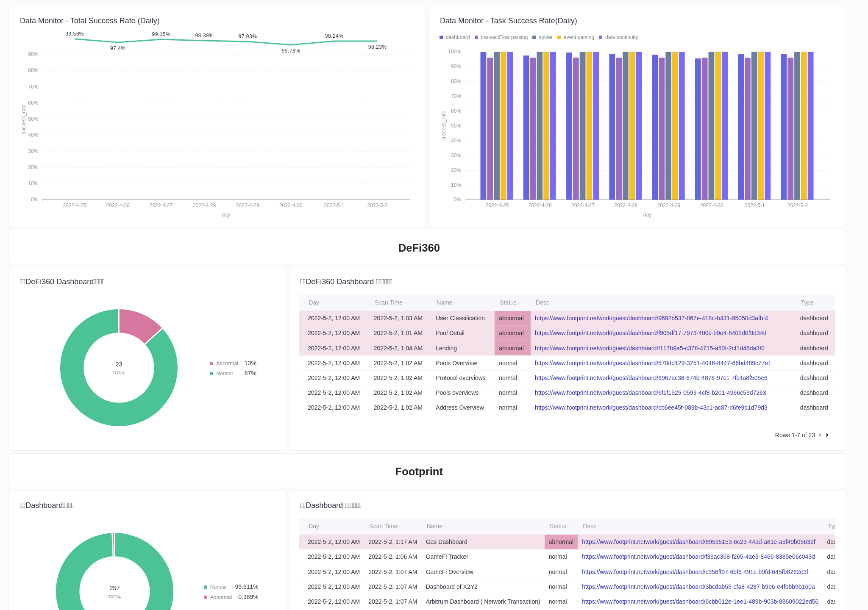Open the GameFi Tracker dashboard link
This screenshot has width=868, height=610.
(698, 557)
